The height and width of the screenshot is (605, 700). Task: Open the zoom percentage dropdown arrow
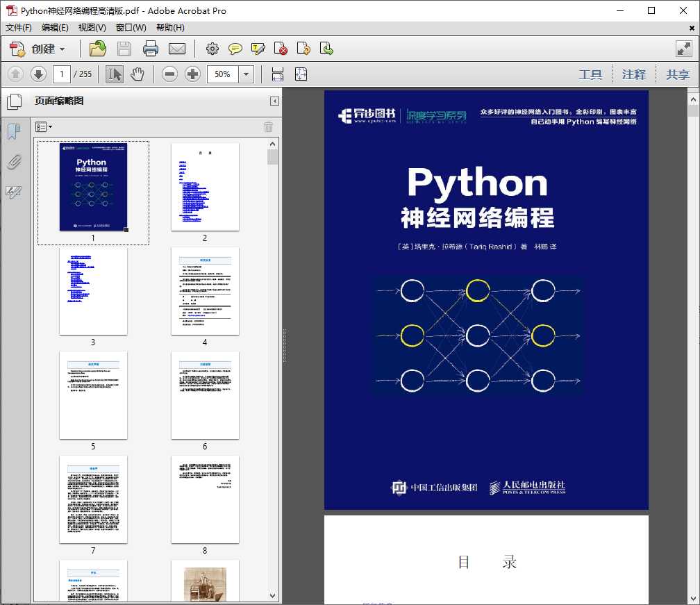point(246,74)
